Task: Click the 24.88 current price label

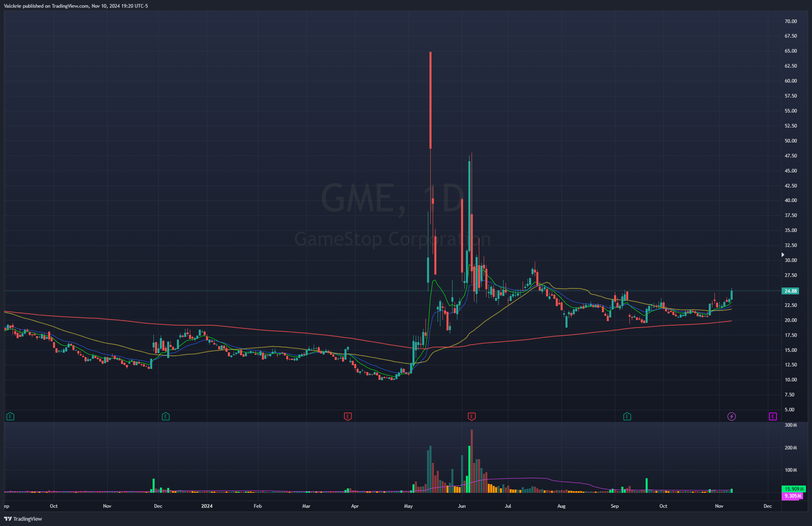Action: [791, 291]
